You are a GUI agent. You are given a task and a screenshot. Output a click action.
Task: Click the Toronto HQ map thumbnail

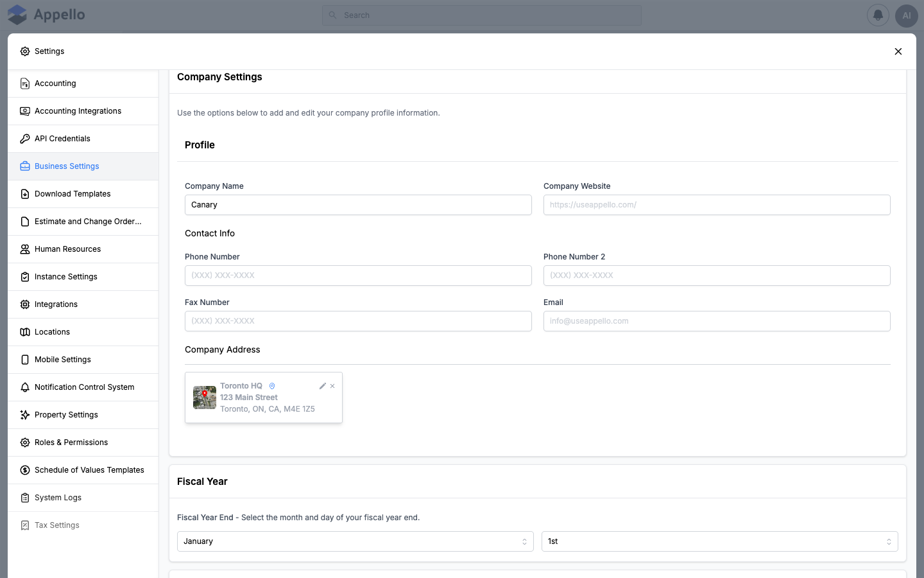click(205, 398)
